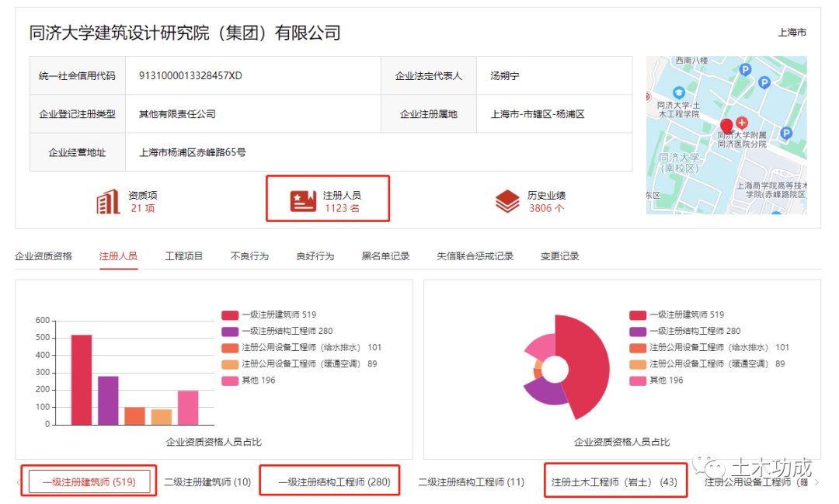Image resolution: width=839 pixels, height=504 pixels.
Task: Select 一级注册结构工程师 (280) category
Action: [334, 482]
